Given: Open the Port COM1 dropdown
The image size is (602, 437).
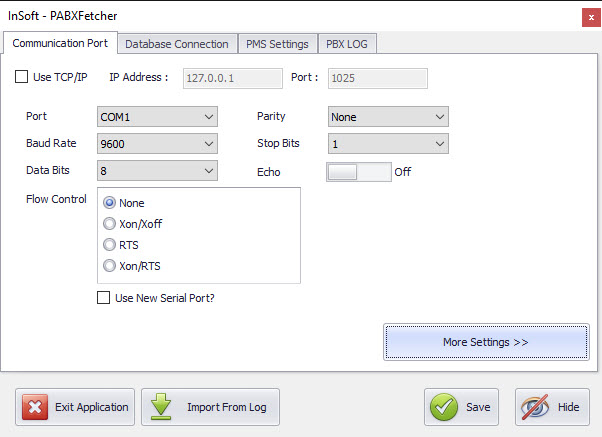Looking at the screenshot, I should [x=157, y=117].
